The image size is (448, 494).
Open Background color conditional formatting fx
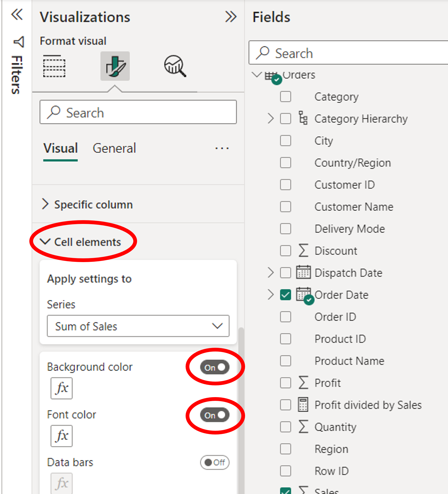coord(61,389)
